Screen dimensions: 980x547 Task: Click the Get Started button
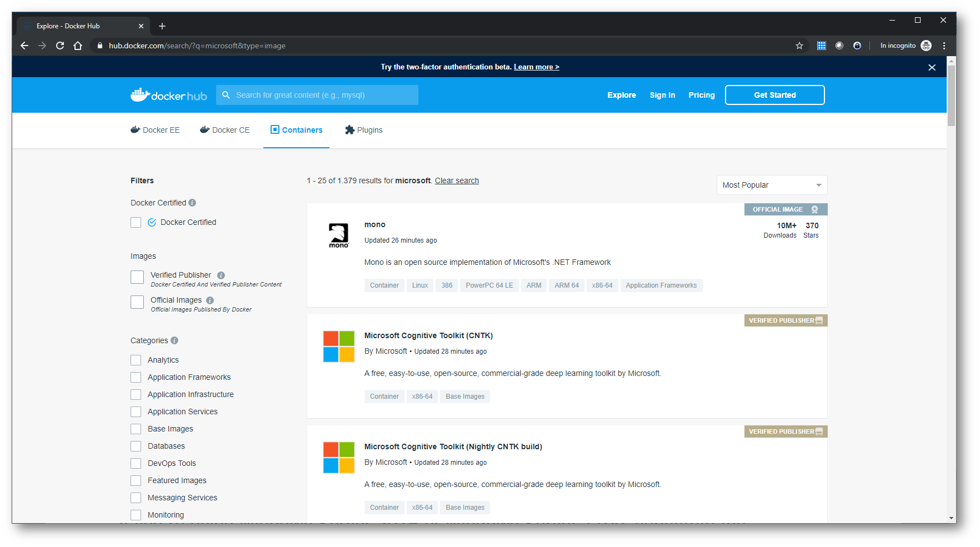pos(775,95)
